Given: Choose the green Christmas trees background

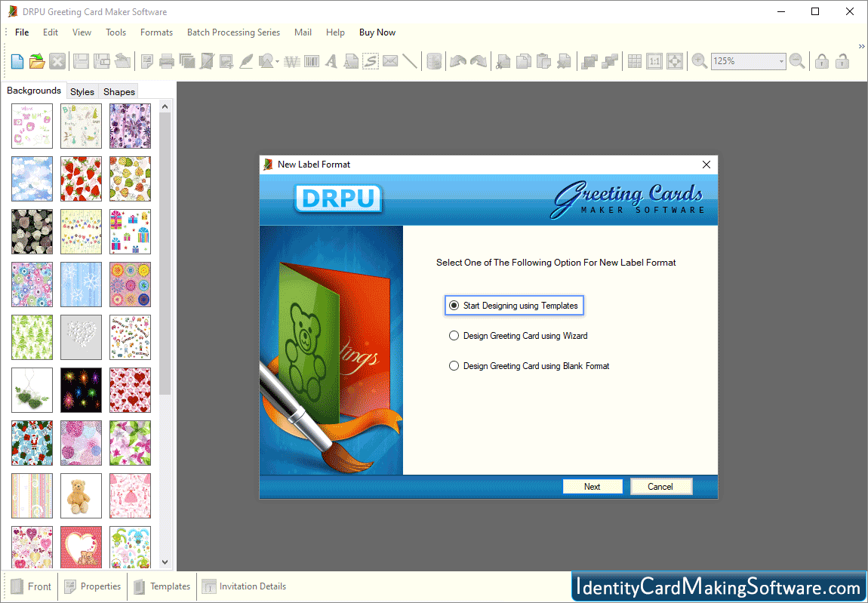Looking at the screenshot, I should (x=32, y=337).
